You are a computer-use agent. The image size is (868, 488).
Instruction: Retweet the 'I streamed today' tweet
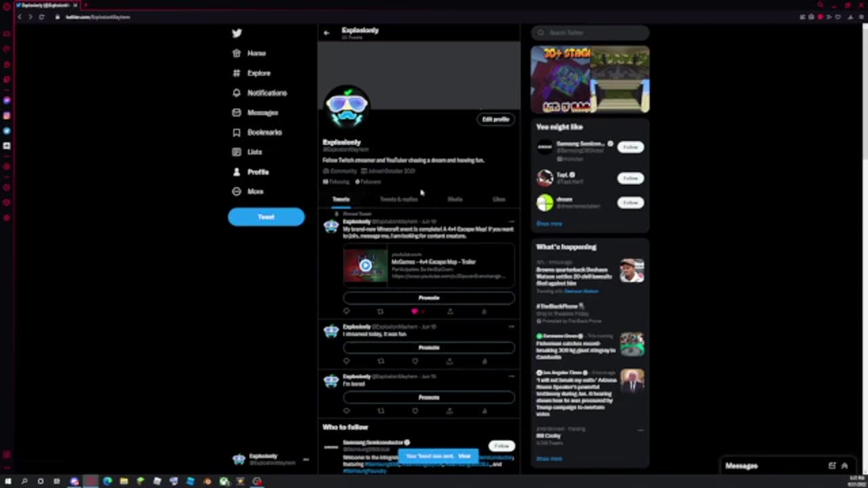point(380,361)
